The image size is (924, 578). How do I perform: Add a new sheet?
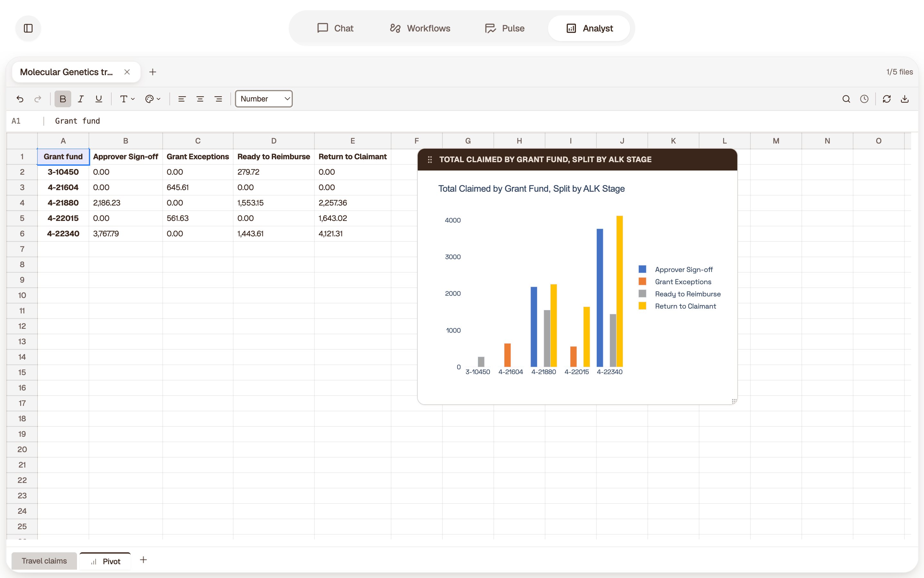[x=143, y=560]
